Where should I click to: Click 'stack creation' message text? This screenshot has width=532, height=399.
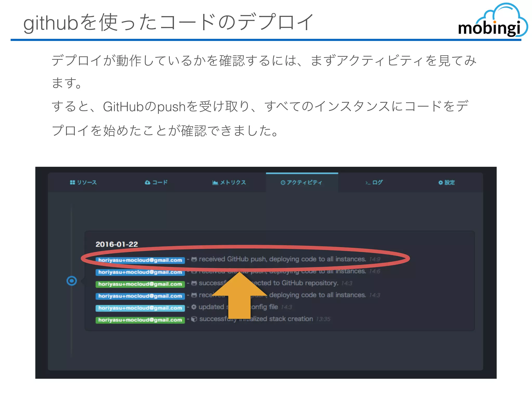(291, 319)
